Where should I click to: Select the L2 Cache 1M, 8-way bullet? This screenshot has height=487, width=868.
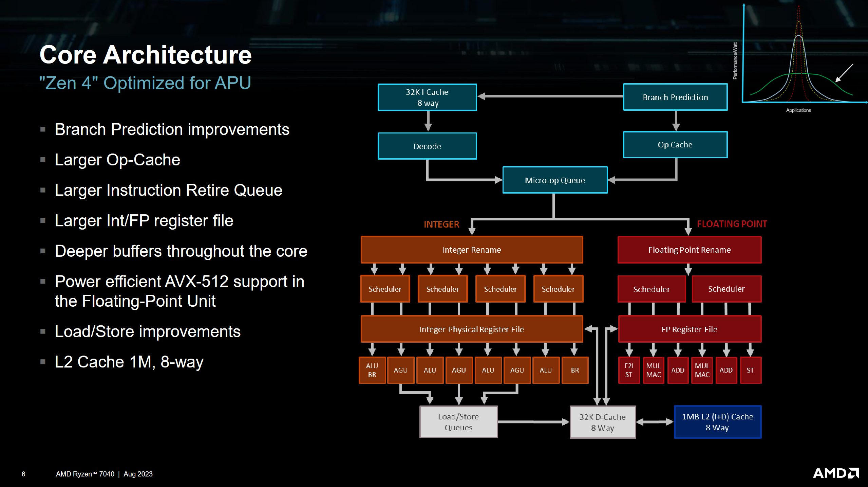[x=129, y=362]
